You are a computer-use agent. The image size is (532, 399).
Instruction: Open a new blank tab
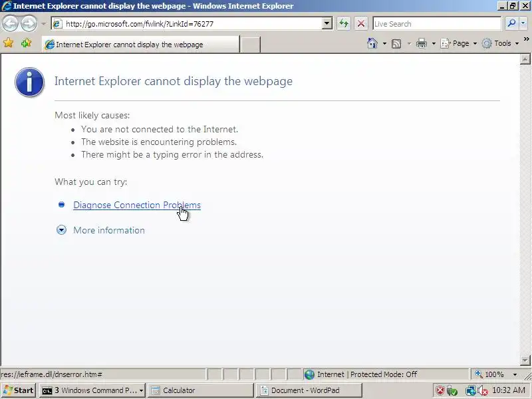pyautogui.click(x=251, y=45)
